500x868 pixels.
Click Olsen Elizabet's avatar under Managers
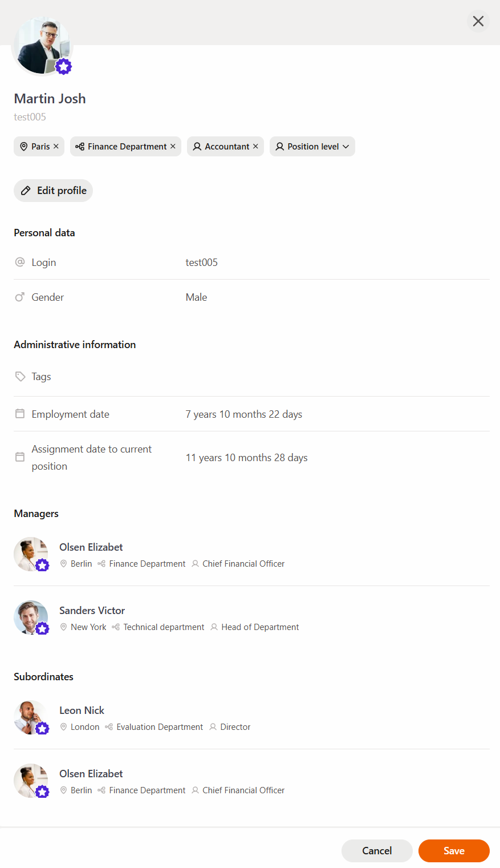click(31, 554)
